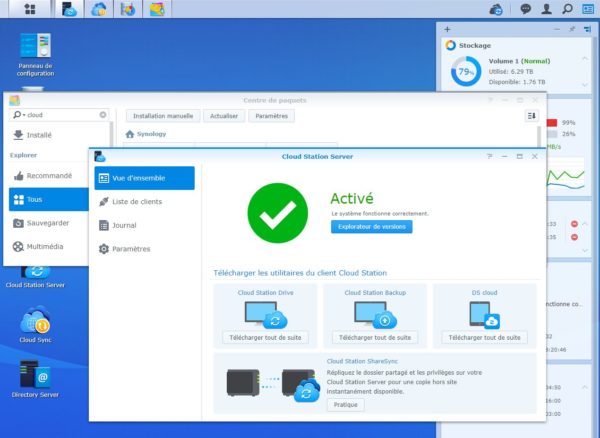The width and height of the screenshot is (600, 438).
Task: Open Cloud Station Server desktop icon
Action: click(x=35, y=277)
